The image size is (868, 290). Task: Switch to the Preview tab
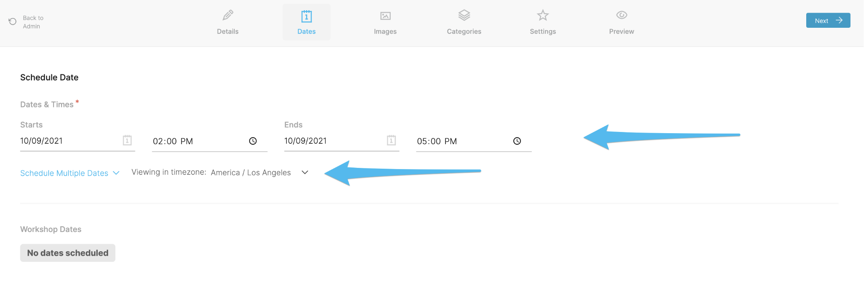click(622, 22)
